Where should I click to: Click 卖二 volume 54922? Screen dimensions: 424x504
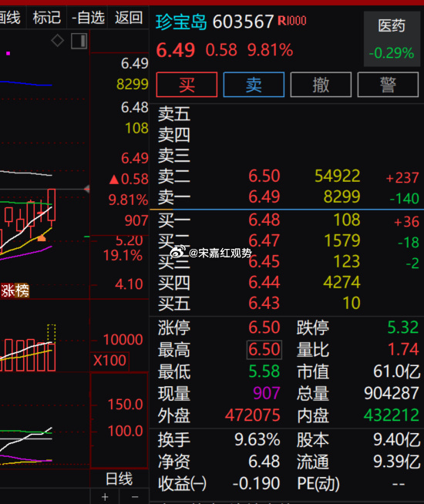(x=338, y=176)
